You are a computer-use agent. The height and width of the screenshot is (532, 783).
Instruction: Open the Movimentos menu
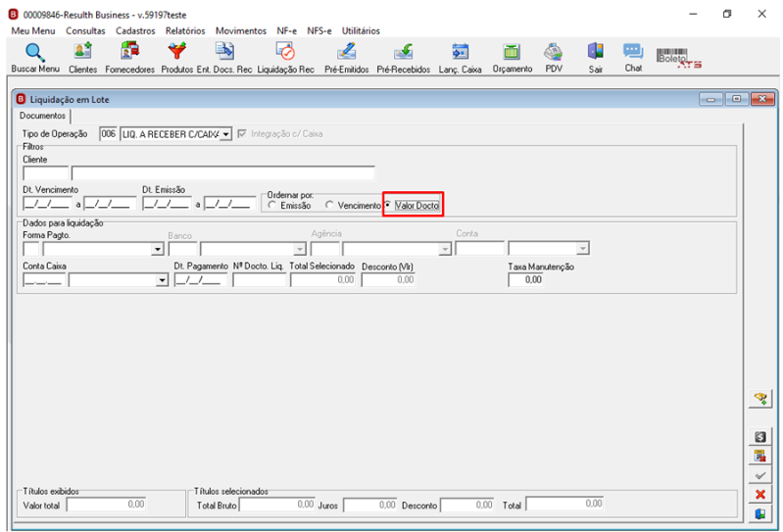click(241, 31)
